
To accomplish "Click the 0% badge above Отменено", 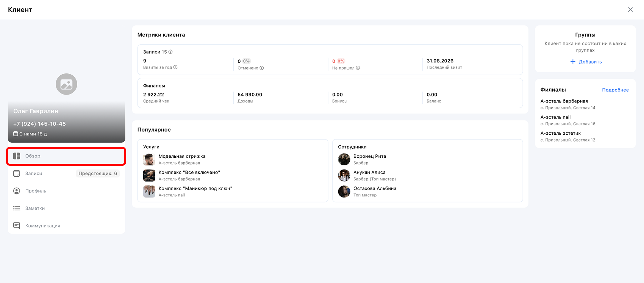I will [x=246, y=61].
